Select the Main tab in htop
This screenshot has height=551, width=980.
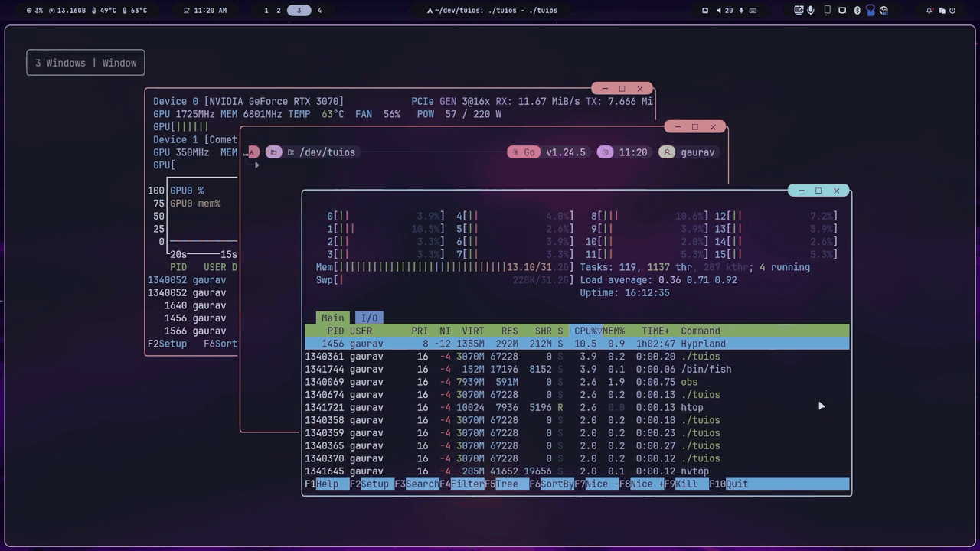[x=332, y=318]
